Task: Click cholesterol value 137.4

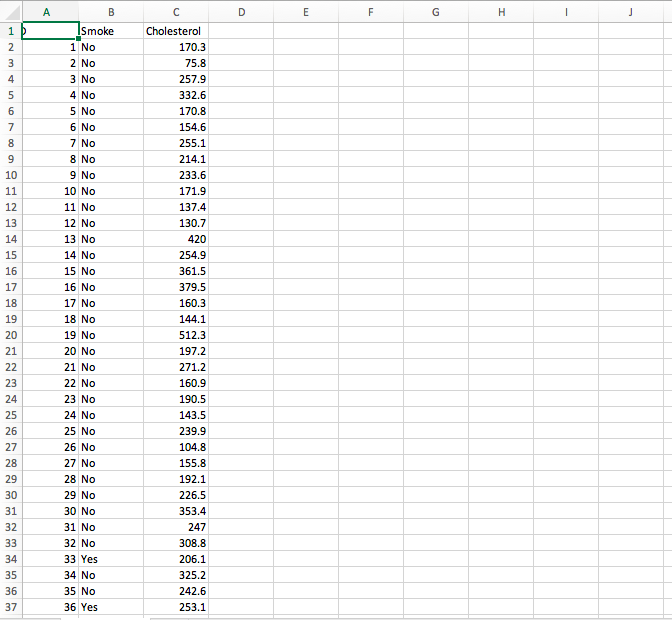Action: (x=176, y=207)
